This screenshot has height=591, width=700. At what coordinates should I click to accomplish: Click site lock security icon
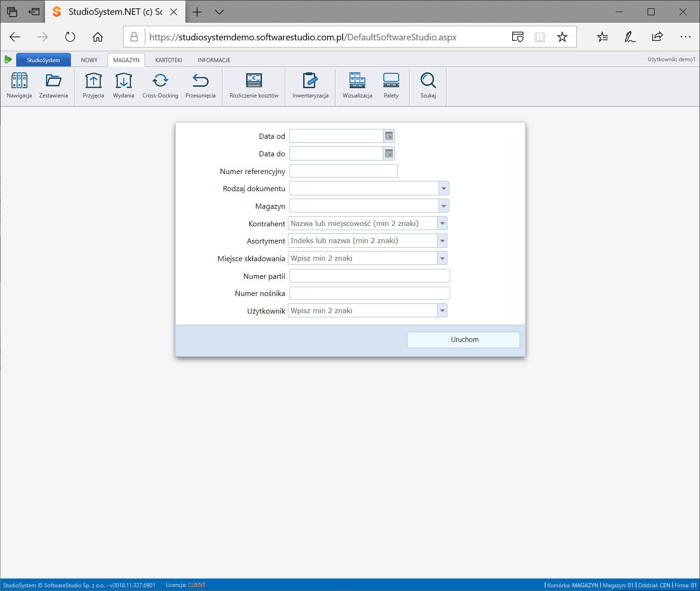pos(134,37)
